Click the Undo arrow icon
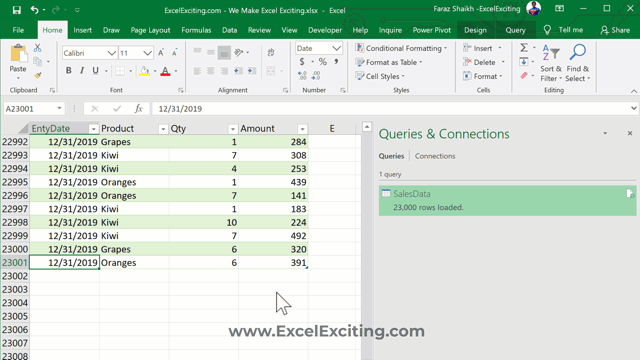Viewport: 640px width, 360px height. tap(35, 10)
